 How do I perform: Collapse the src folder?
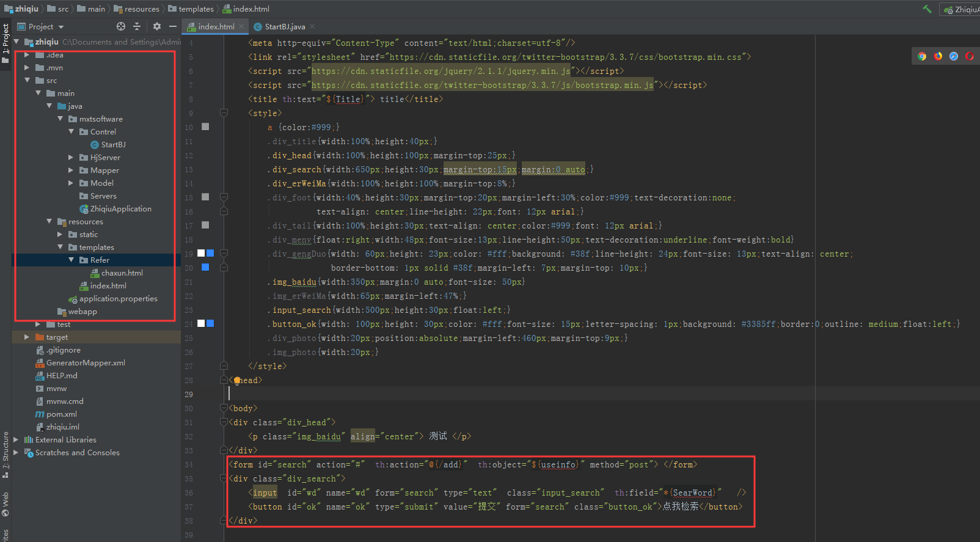click(27, 80)
